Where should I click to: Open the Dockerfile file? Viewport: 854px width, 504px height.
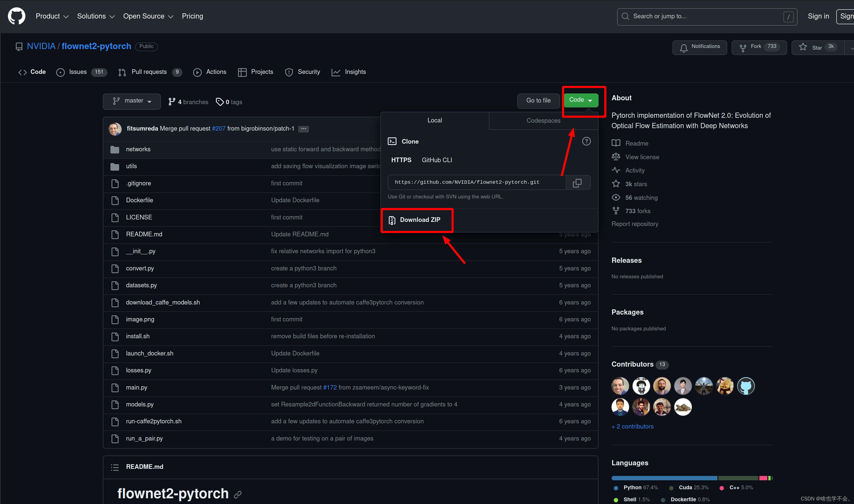(139, 200)
